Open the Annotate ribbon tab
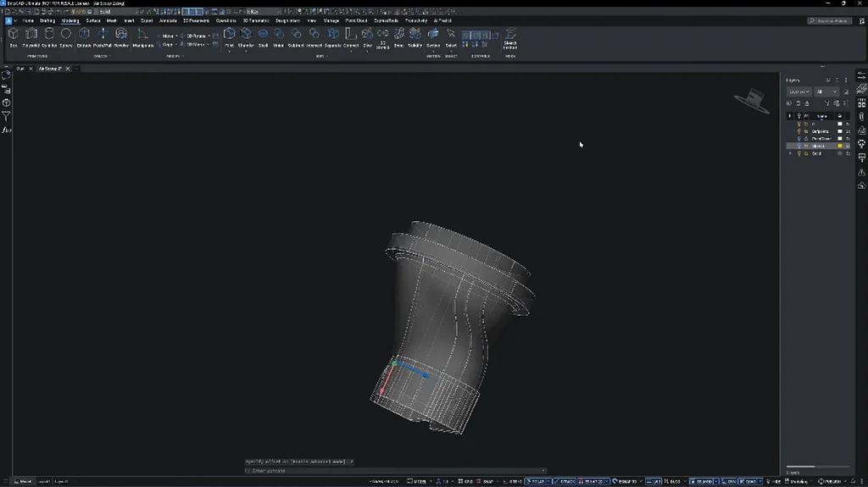 168,21
